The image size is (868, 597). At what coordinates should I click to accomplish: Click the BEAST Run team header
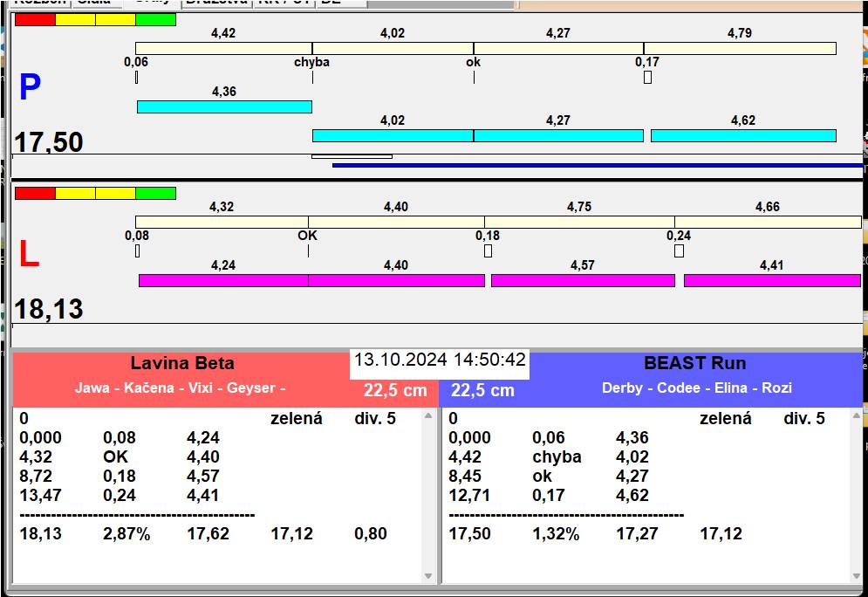[694, 364]
